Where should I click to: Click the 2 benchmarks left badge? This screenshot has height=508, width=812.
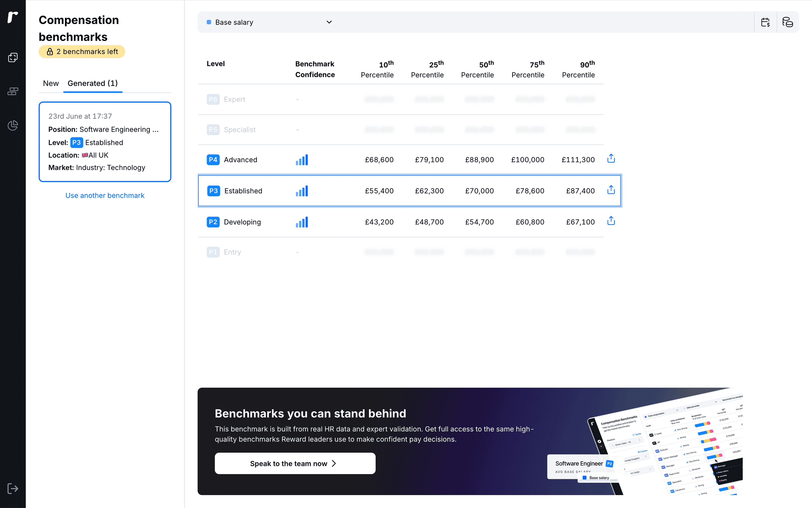tap(82, 52)
